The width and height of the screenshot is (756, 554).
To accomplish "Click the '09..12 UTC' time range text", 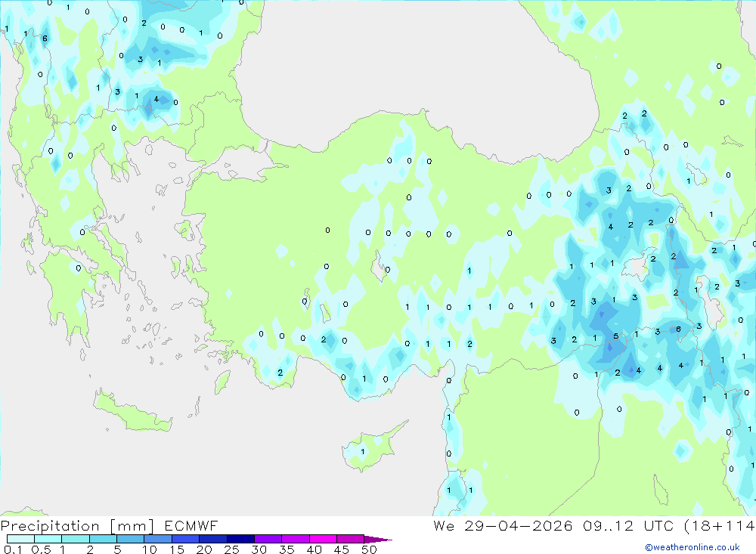I will 629,525.
